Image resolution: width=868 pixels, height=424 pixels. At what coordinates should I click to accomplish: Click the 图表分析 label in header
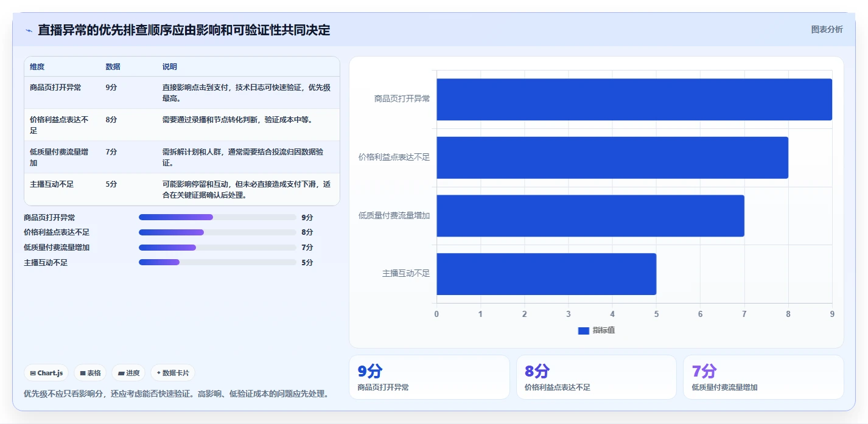click(827, 29)
